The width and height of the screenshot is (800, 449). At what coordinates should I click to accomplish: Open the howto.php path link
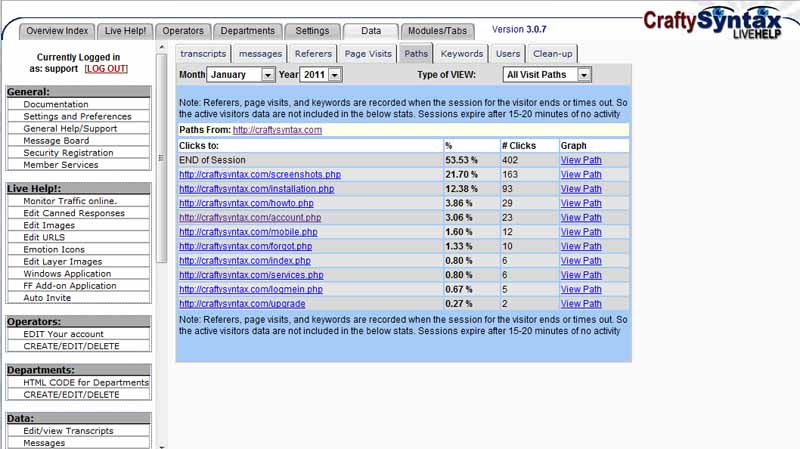point(246,203)
